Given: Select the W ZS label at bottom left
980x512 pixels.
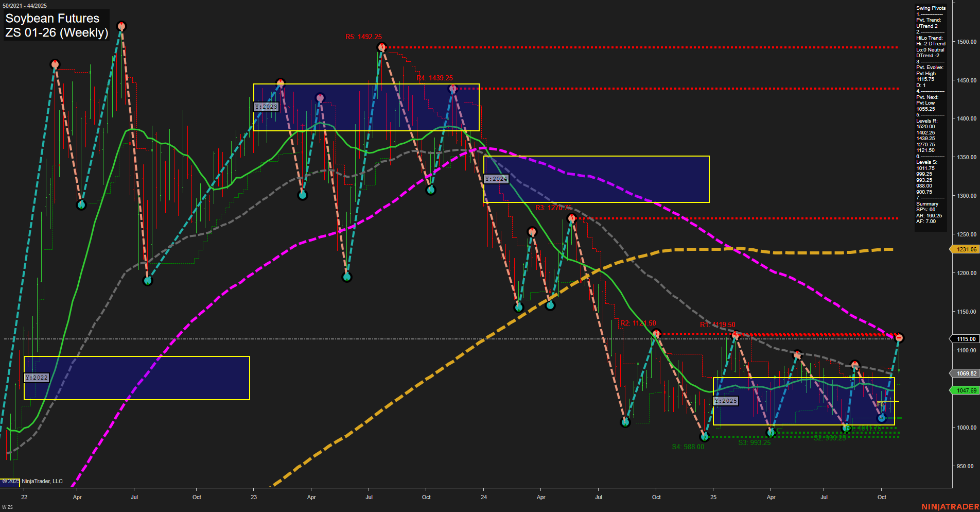Looking at the screenshot, I should click(8, 506).
